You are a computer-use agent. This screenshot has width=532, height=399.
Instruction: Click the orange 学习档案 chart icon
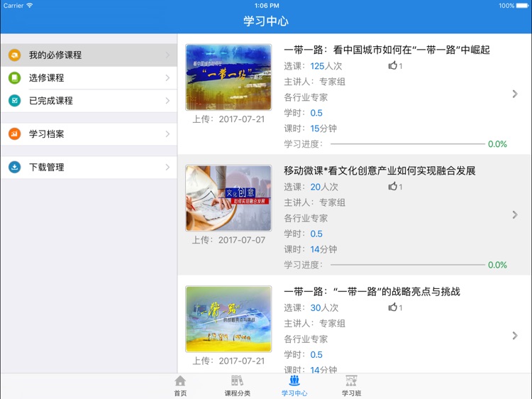click(15, 133)
